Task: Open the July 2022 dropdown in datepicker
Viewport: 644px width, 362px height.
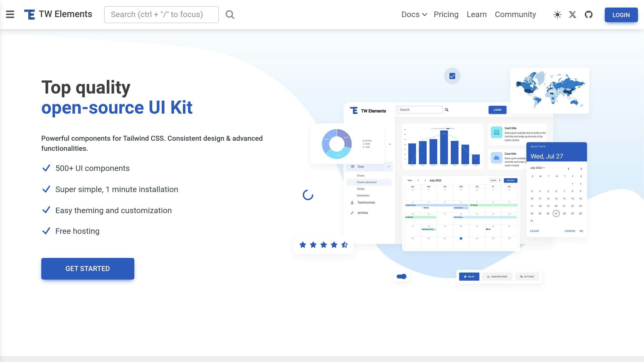Action: [537, 168]
